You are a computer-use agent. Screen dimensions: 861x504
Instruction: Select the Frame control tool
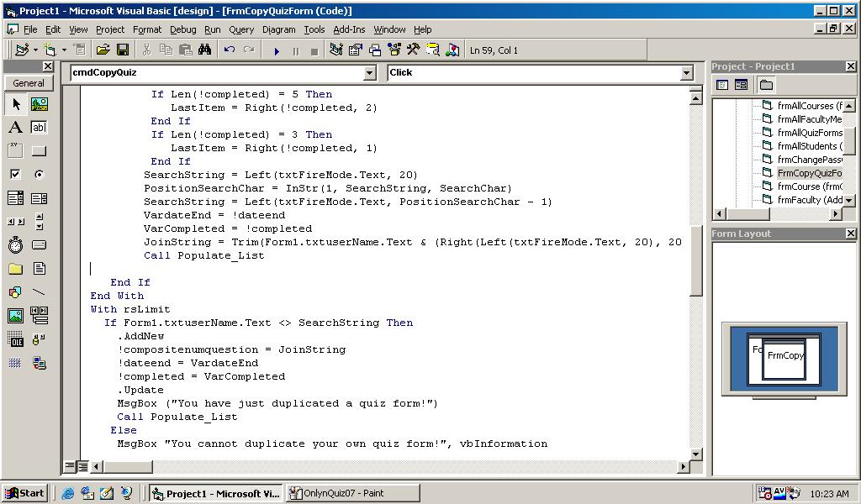pyautogui.click(x=16, y=151)
